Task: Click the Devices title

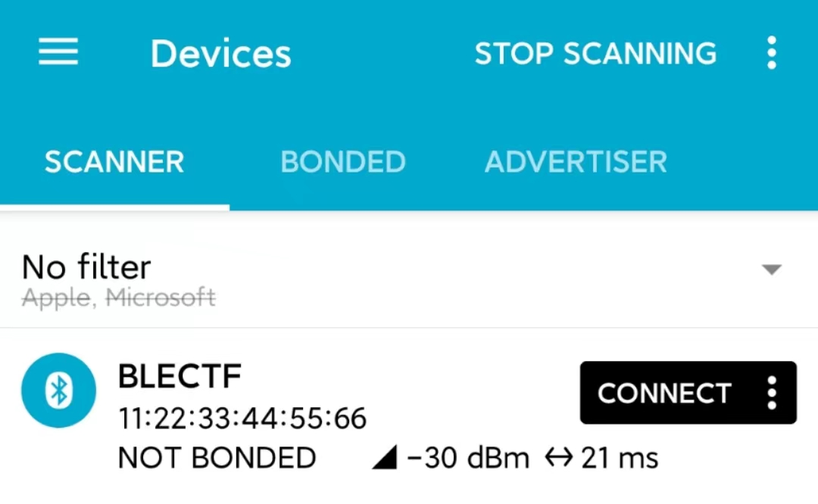Action: coord(220,54)
